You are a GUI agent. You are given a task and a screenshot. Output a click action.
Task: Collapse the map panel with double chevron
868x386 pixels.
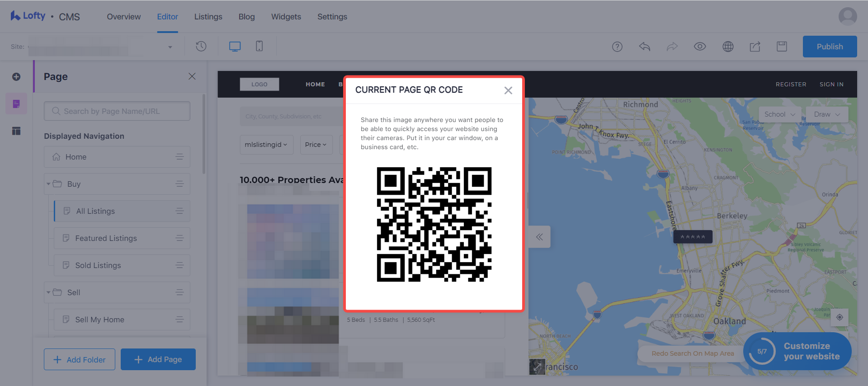click(x=539, y=237)
